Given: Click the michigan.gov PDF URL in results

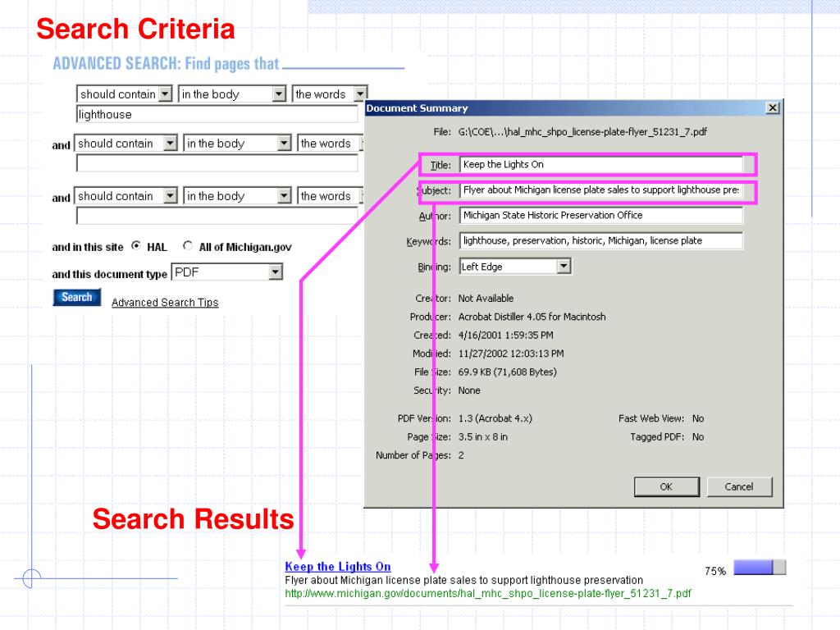Looking at the screenshot, I should [x=488, y=594].
